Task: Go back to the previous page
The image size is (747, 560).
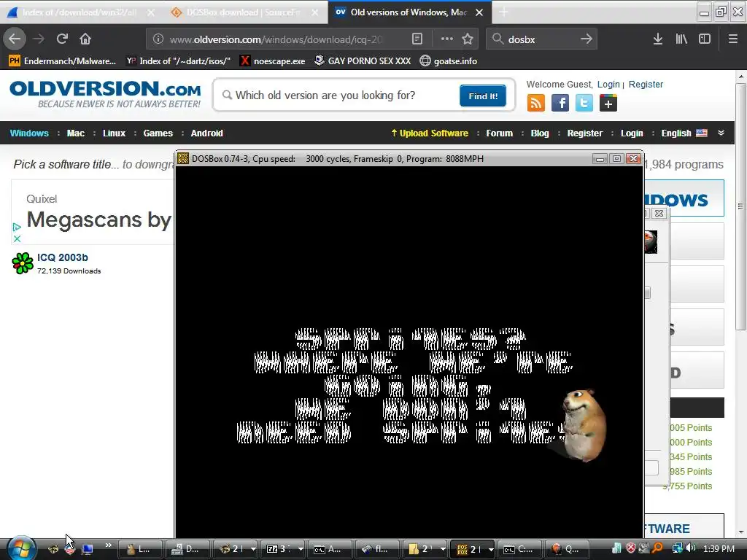Action: pyautogui.click(x=15, y=39)
